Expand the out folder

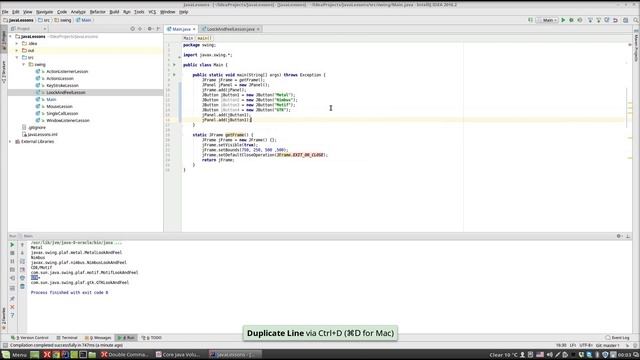(x=17, y=51)
